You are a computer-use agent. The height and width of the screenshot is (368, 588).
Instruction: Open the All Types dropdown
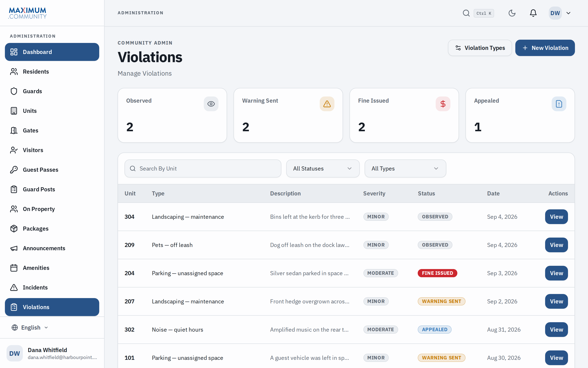(405, 168)
